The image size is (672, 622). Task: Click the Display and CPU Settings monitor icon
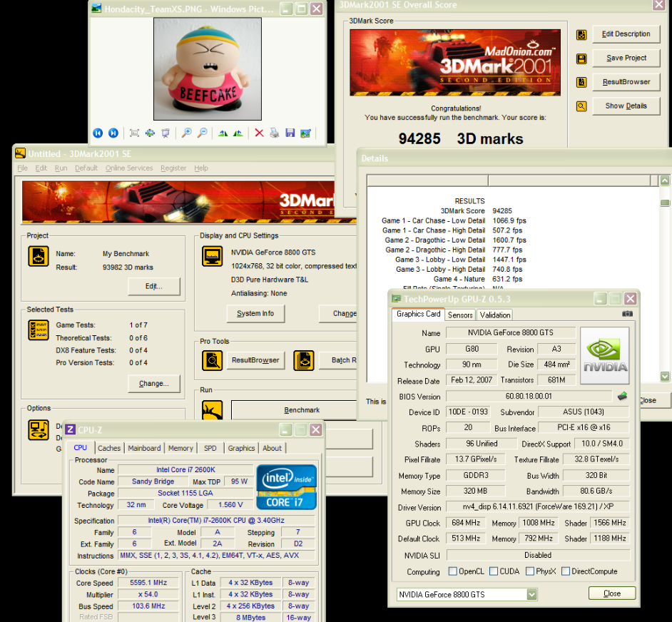click(212, 256)
